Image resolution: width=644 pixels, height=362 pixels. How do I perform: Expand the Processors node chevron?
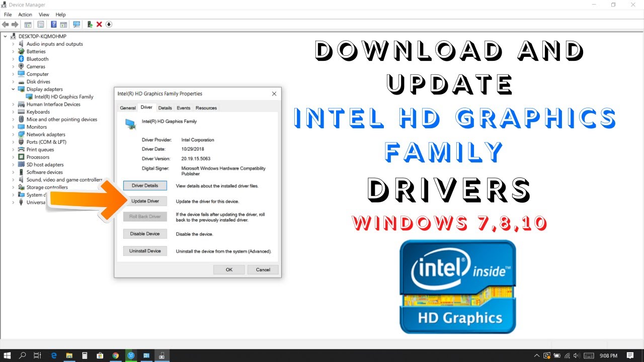click(x=14, y=157)
